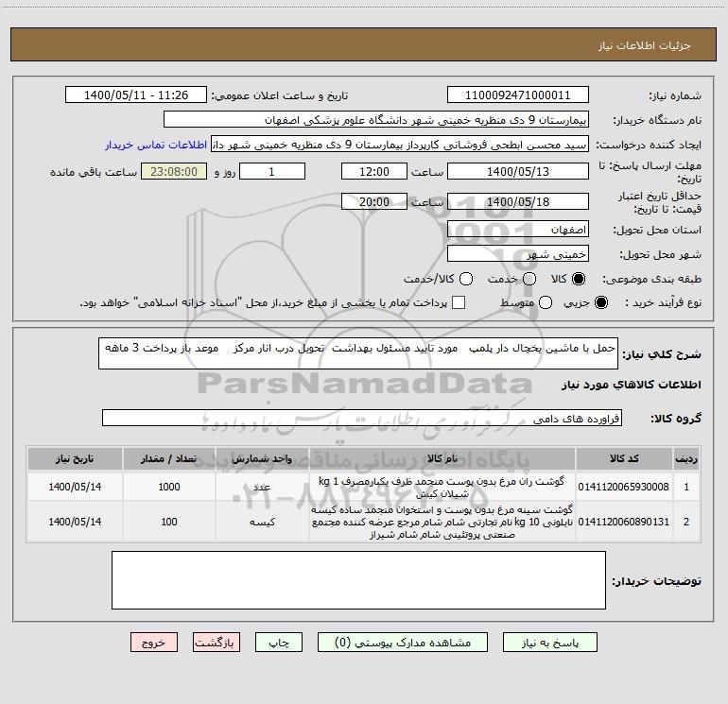
Task: Toggle the اسناد خزانه اسلامی payment checkbox
Action: pyautogui.click(x=459, y=302)
